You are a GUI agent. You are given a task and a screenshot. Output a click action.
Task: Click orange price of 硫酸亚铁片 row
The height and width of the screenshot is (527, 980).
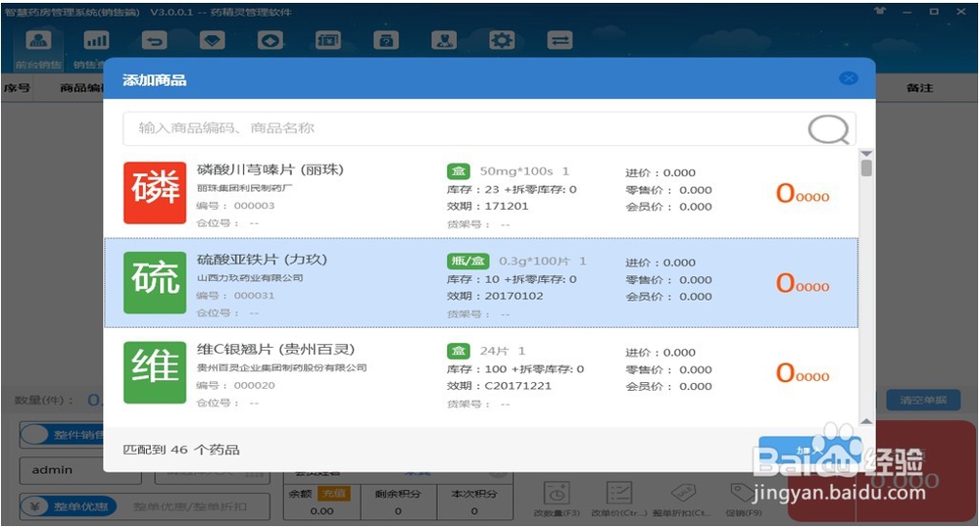tap(803, 283)
